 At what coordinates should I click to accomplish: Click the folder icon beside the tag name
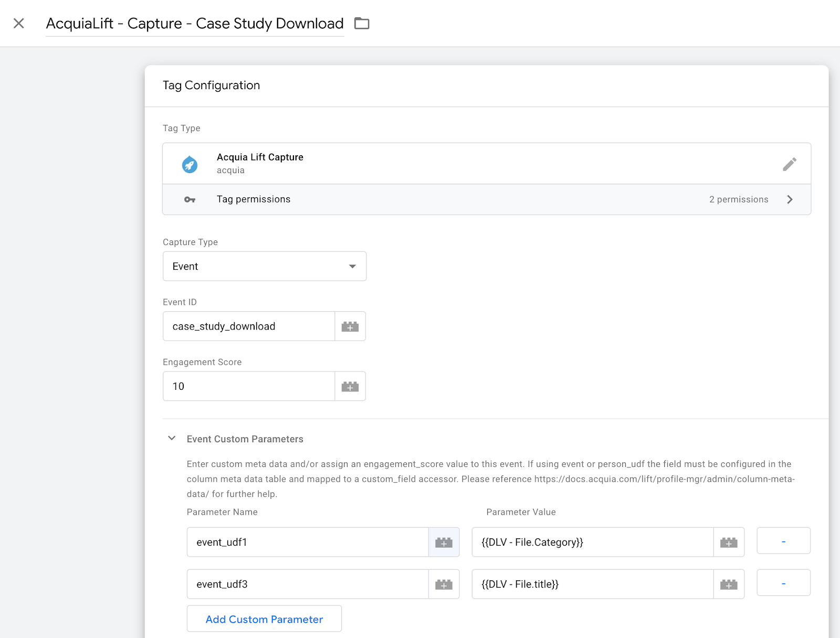point(362,23)
